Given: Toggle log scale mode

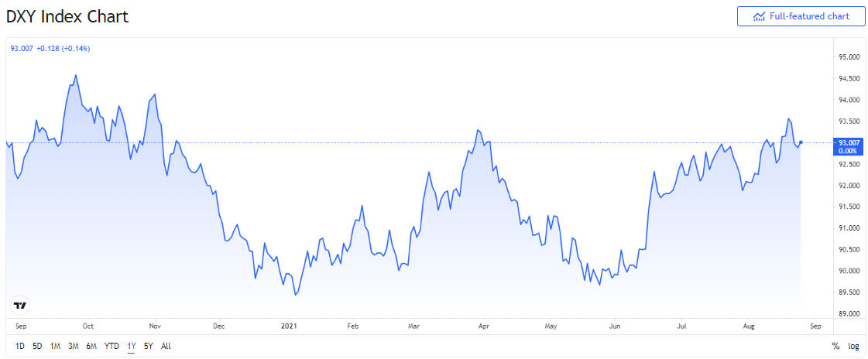Looking at the screenshot, I should click(x=853, y=346).
